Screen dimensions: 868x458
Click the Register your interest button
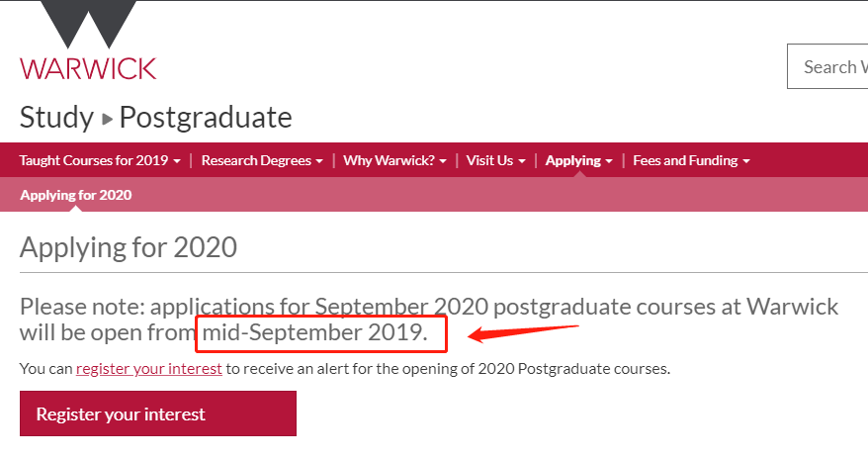[158, 413]
